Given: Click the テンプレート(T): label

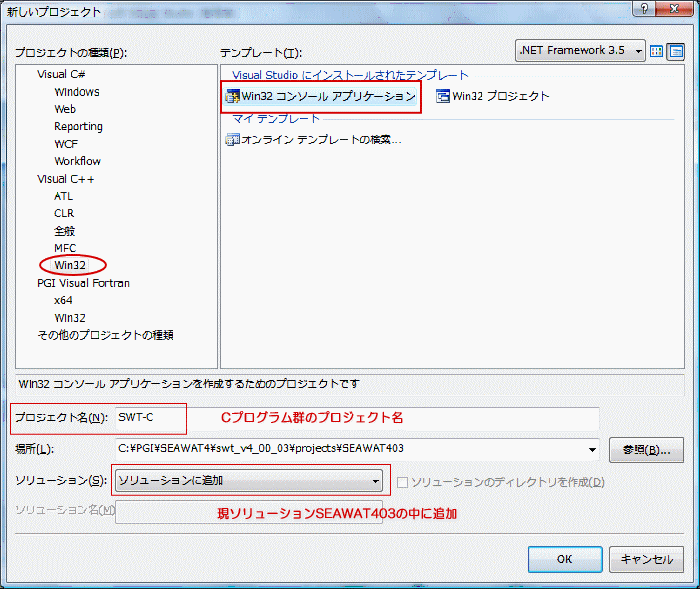Looking at the screenshot, I should click(261, 53).
